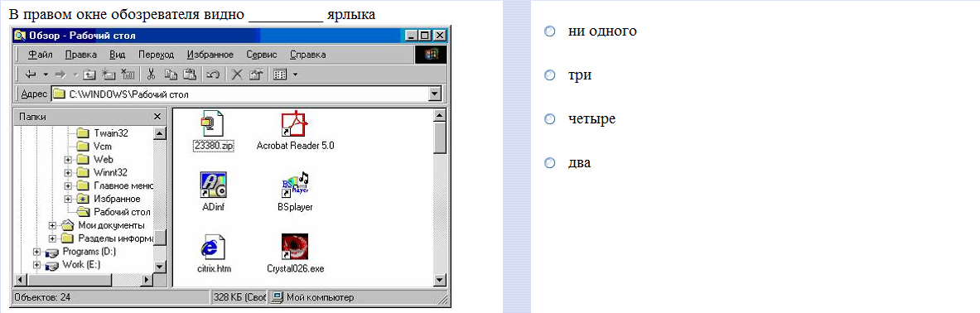Image resolution: width=980 pixels, height=313 pixels.
Task: Open the Forward button history dropdown arrow
Action: pos(75,75)
